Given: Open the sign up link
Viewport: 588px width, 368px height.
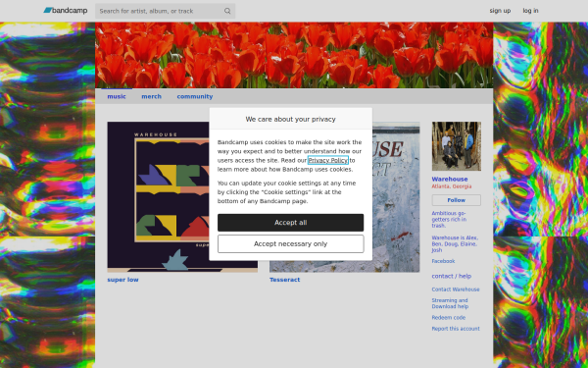Looking at the screenshot, I should (500, 11).
